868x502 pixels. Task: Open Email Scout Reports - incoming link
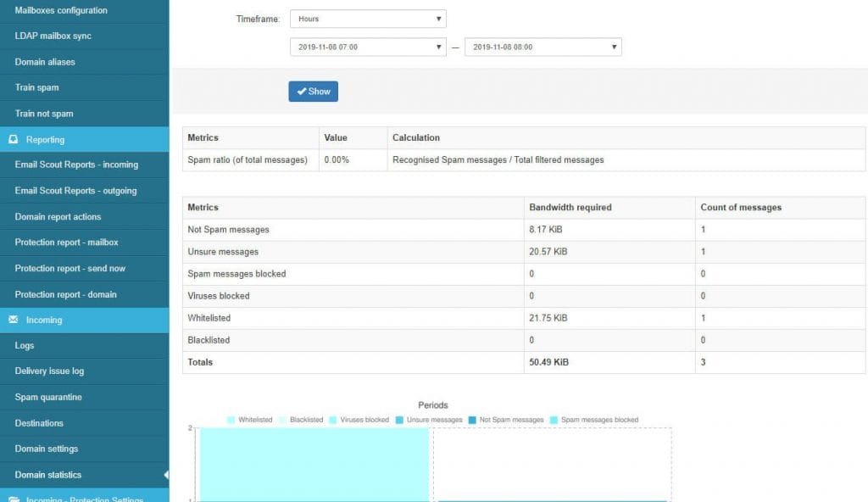(76, 165)
